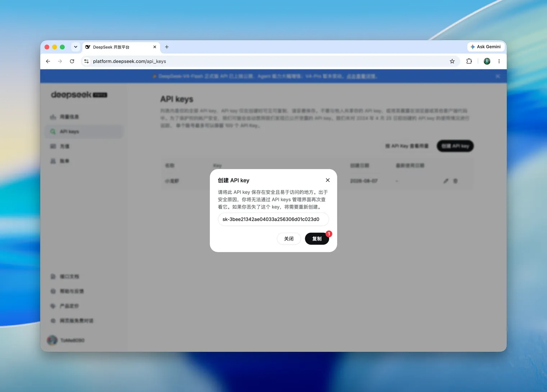This screenshot has height=392, width=547.
Task: Click the black 创建 API key button
Action: click(455, 146)
